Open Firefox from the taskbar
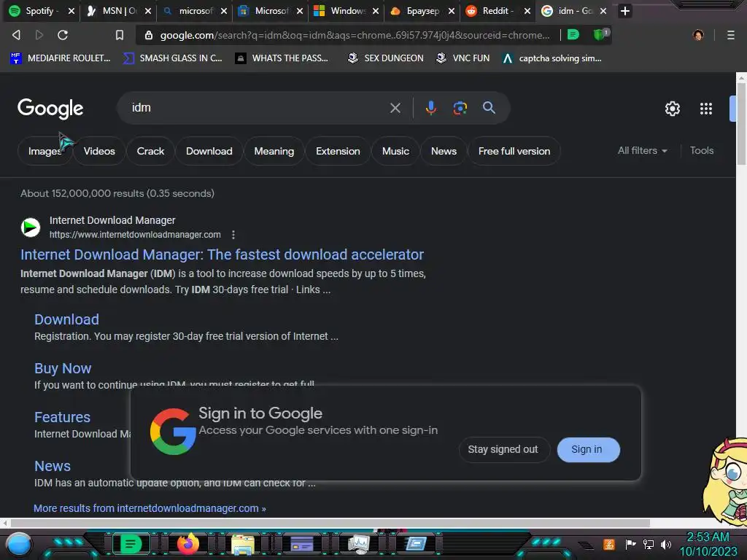The height and width of the screenshot is (560, 747). [188, 544]
